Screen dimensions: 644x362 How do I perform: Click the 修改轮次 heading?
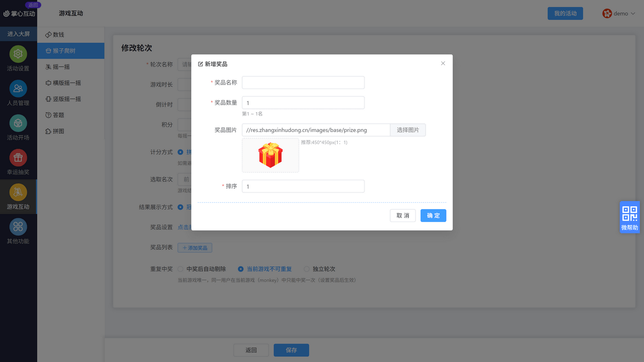tap(137, 48)
